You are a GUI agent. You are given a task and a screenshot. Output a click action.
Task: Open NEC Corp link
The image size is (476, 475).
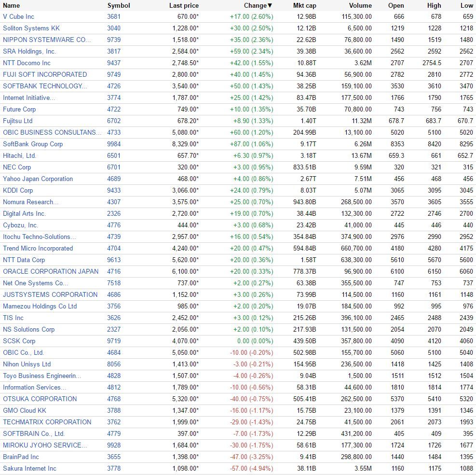click(17, 167)
